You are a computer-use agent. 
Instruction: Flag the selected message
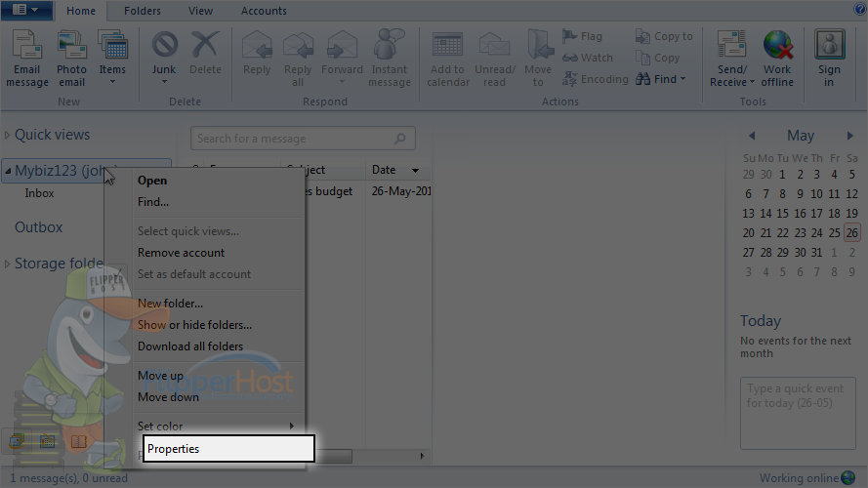582,36
